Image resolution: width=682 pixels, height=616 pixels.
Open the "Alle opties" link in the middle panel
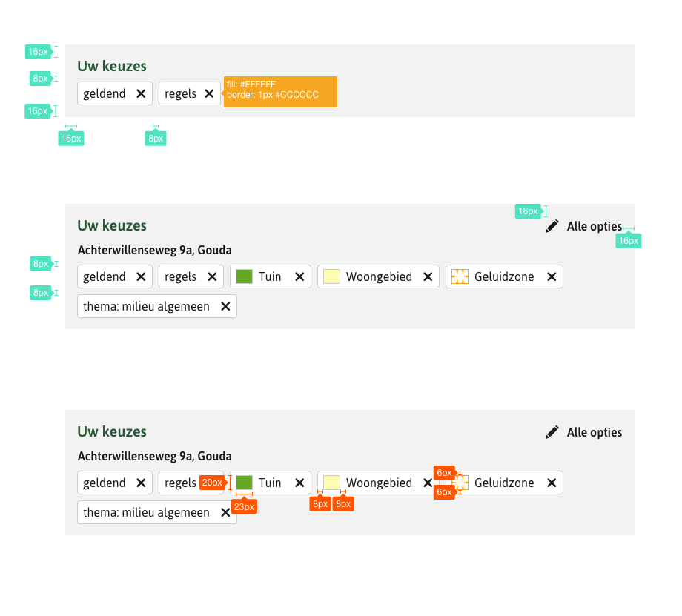596,226
